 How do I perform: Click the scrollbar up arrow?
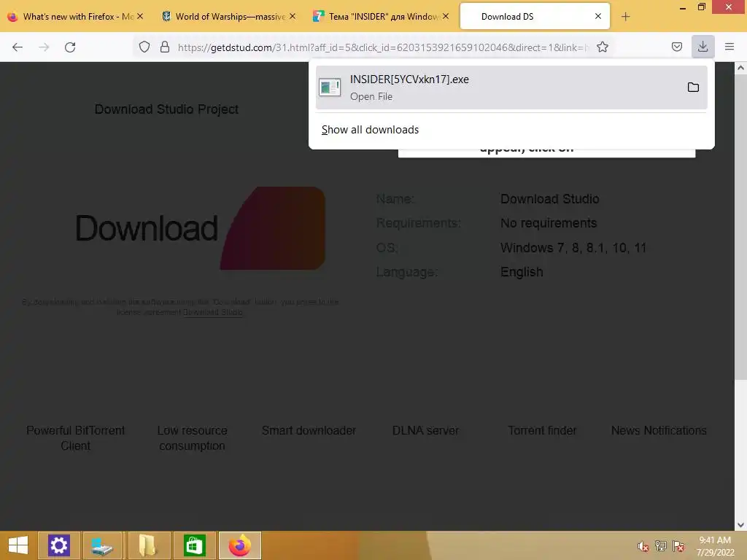(x=740, y=68)
